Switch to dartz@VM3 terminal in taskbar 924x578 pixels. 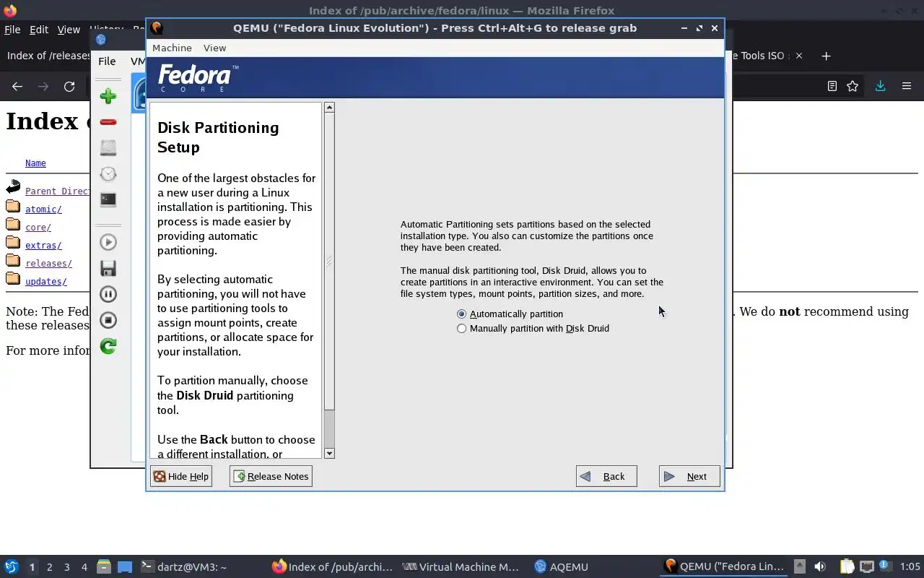tap(183, 567)
